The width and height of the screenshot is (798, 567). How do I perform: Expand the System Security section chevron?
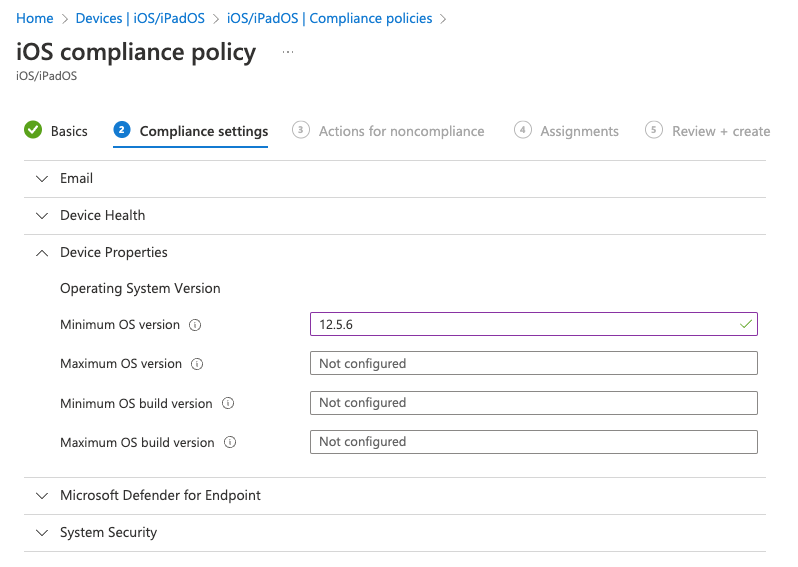pos(42,533)
